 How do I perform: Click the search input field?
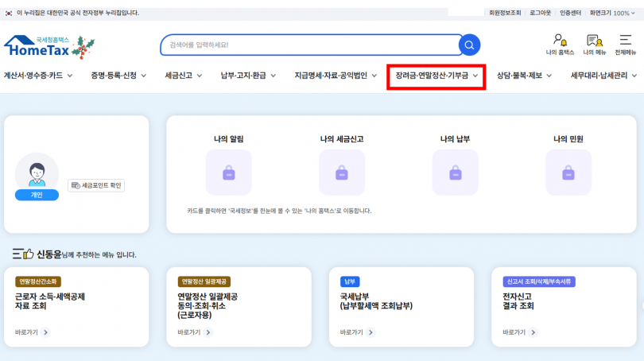tap(310, 45)
